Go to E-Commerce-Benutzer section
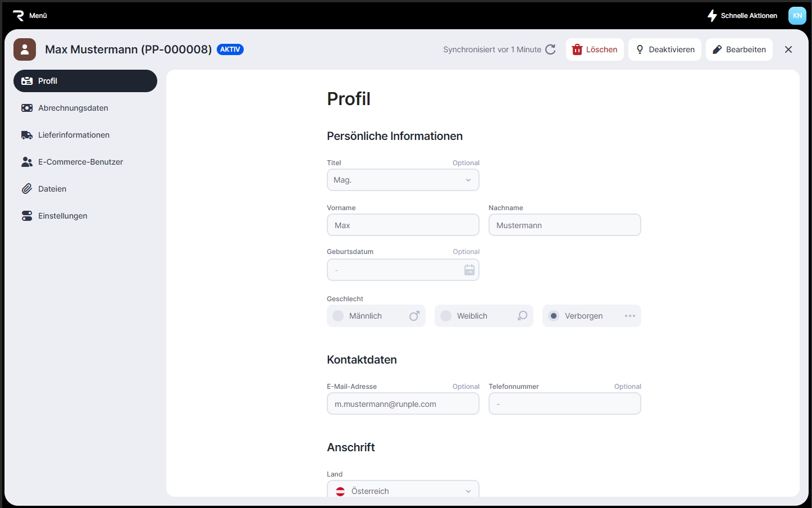Screen dimensions: 812x508 point(80,162)
